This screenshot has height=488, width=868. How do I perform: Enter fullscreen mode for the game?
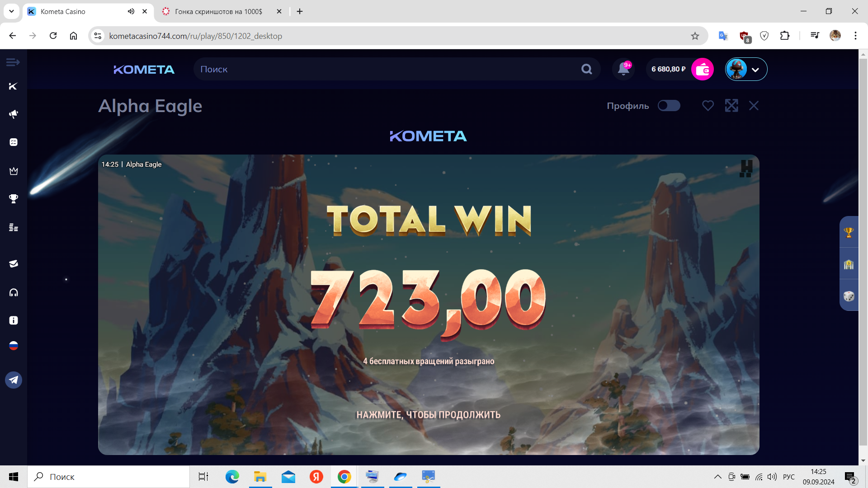tap(731, 106)
